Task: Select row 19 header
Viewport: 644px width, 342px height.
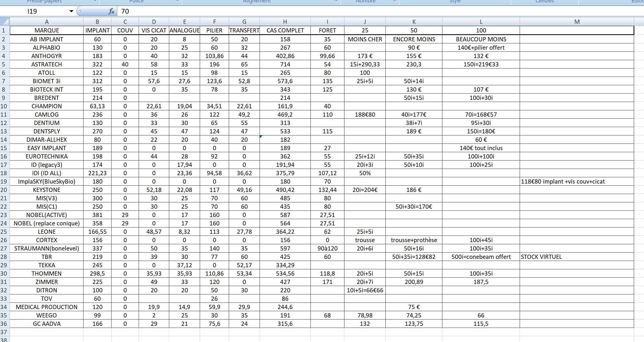Action: point(4,181)
